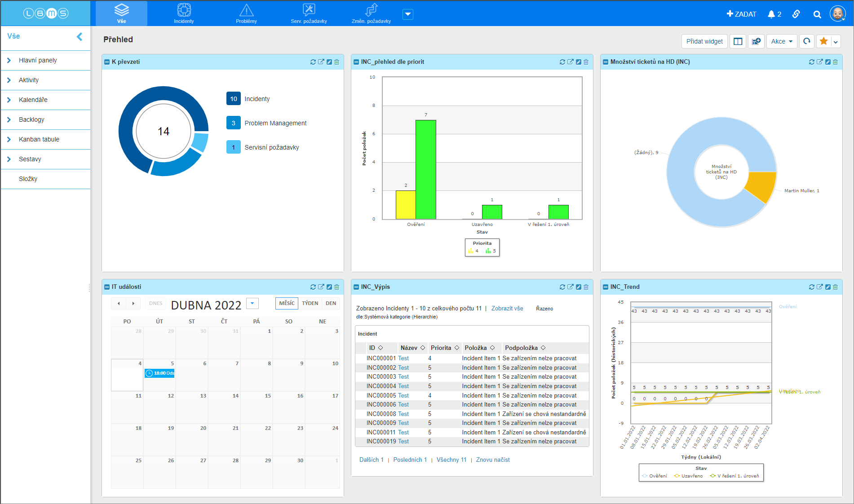This screenshot has height=504, width=854.
Task: Open INC_Výpis widget in new window
Action: click(x=571, y=287)
